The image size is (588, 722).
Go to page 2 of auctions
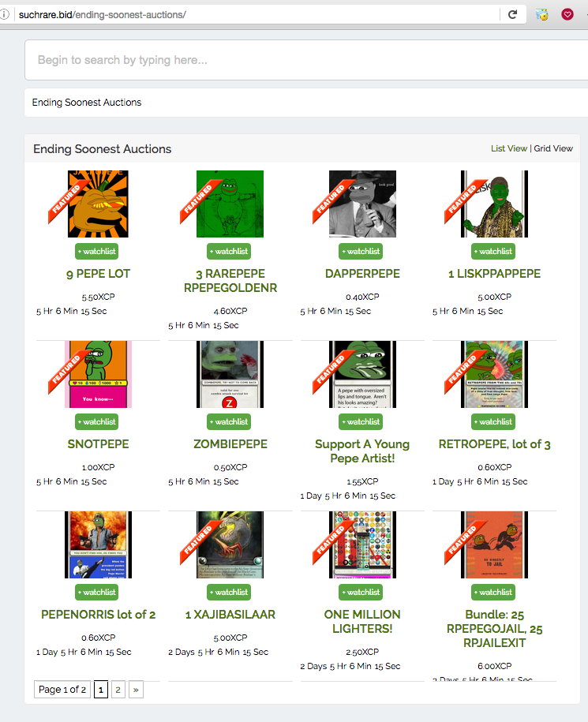(x=118, y=690)
